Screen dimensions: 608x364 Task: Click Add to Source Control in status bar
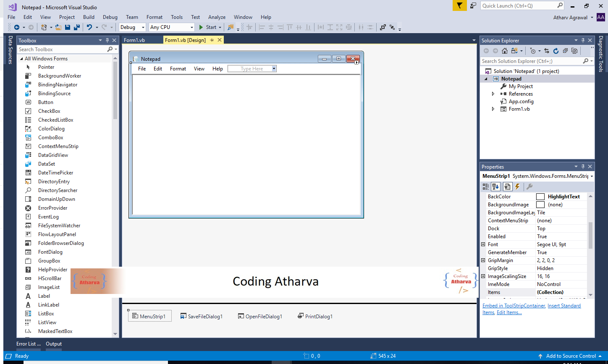(x=571, y=356)
